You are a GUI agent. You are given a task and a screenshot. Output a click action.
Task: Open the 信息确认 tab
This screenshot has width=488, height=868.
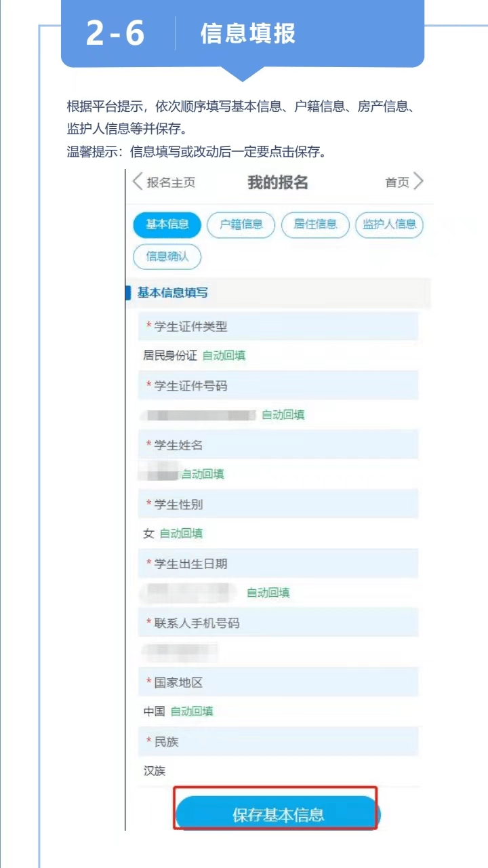[167, 257]
